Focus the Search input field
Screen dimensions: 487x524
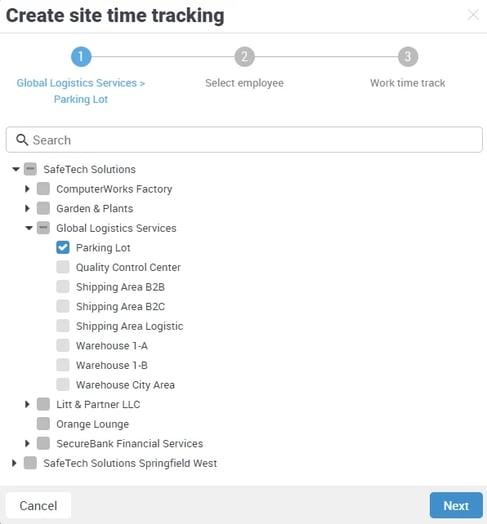click(x=244, y=140)
